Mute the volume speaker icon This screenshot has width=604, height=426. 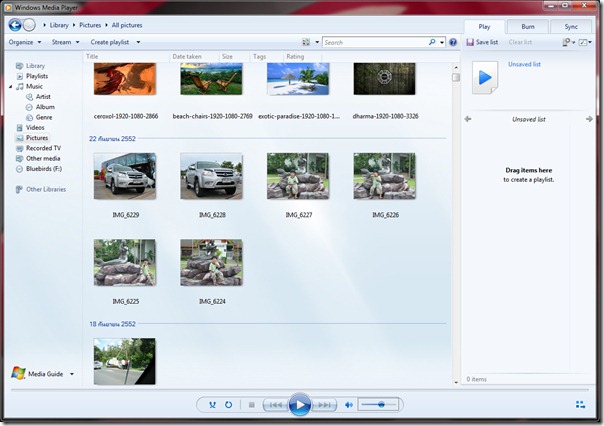[x=349, y=405]
